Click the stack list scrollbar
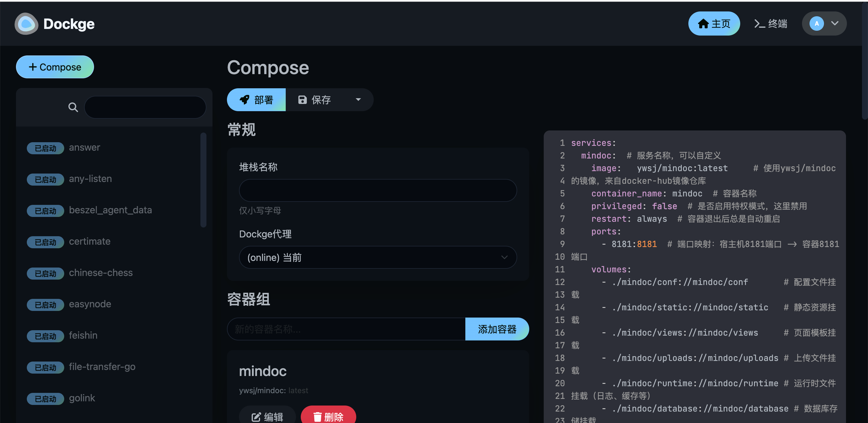The height and width of the screenshot is (423, 868). pos(203,180)
